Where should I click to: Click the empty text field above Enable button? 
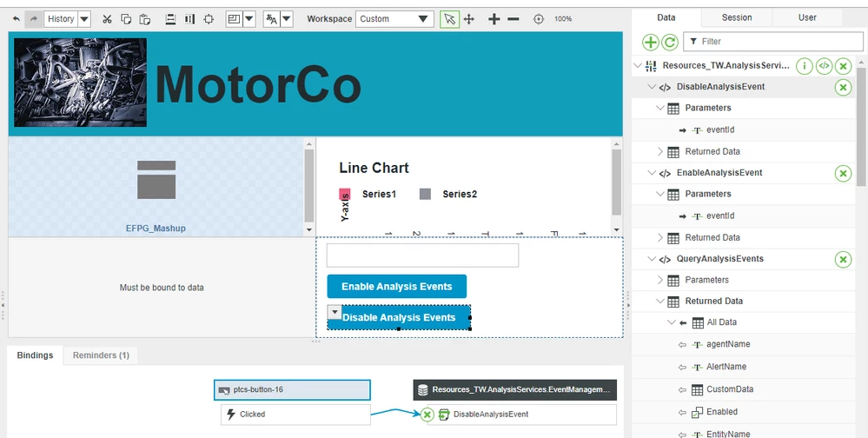coord(422,255)
